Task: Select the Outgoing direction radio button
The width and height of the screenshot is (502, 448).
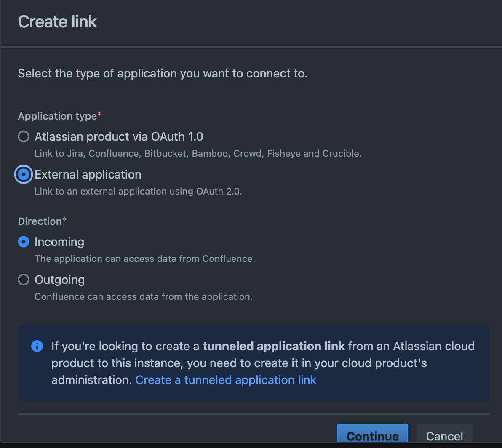Action: pyautogui.click(x=24, y=280)
